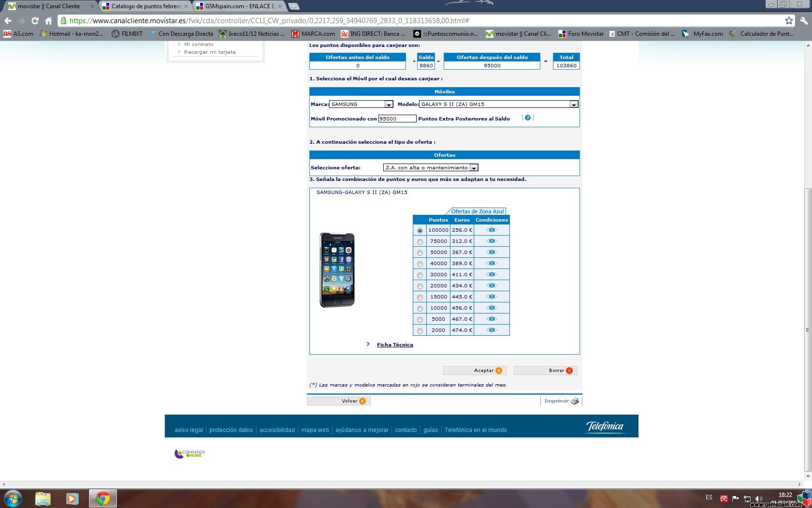
Task: Click guías footer link
Action: (x=431, y=430)
